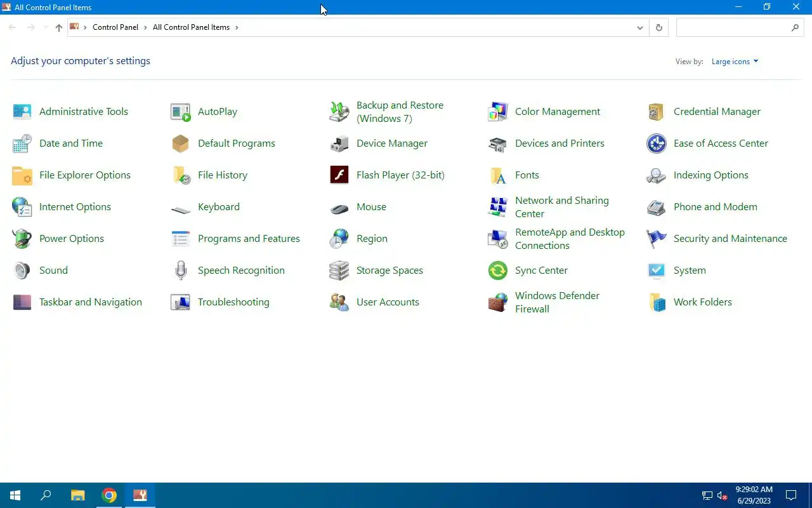Open the Windows Start menu

(x=15, y=495)
